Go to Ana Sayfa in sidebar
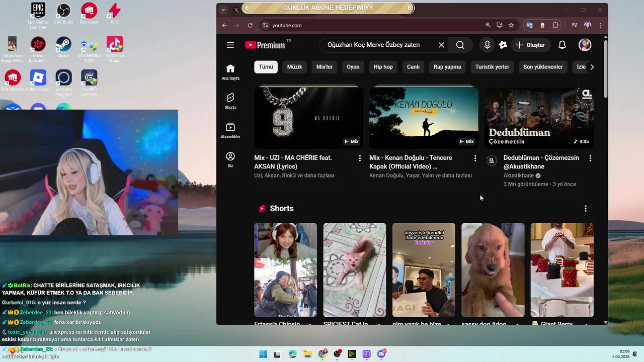Viewport: 644px width, 362px height. 230,72
